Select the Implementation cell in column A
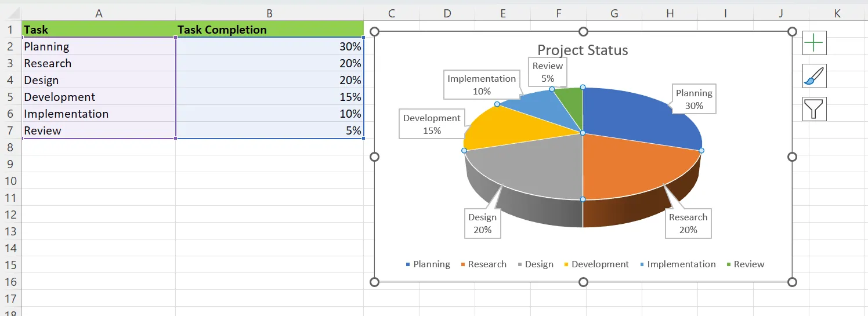Viewport: 868px width, 316px height. point(99,114)
